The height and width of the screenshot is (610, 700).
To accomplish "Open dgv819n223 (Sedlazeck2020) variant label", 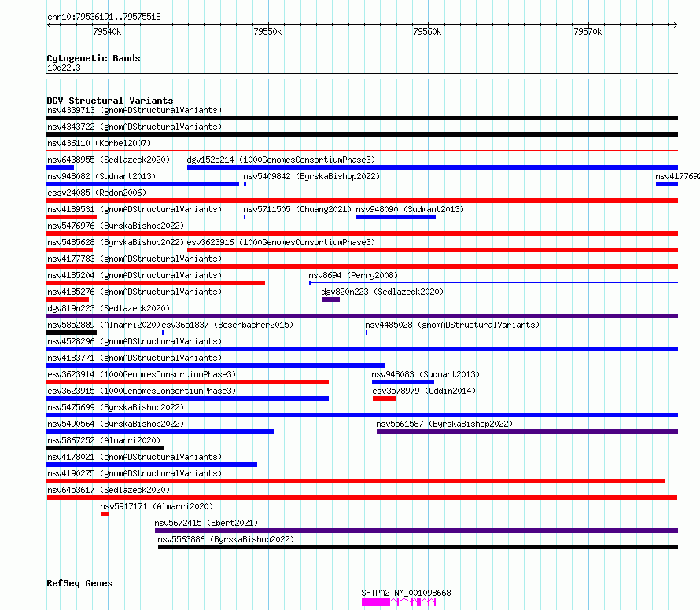I will (x=109, y=308).
